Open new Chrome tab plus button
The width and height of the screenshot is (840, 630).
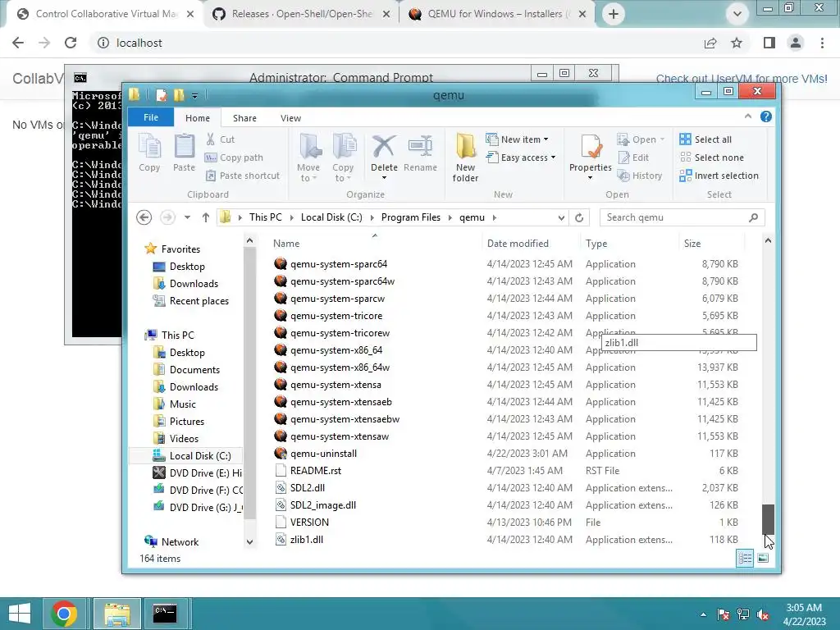point(614,14)
